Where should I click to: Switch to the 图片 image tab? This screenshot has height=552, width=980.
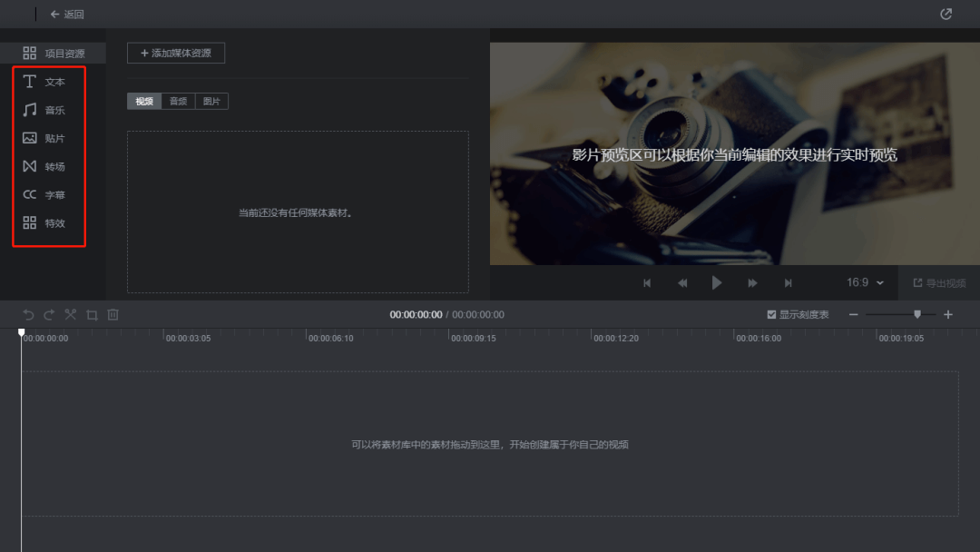click(x=211, y=102)
